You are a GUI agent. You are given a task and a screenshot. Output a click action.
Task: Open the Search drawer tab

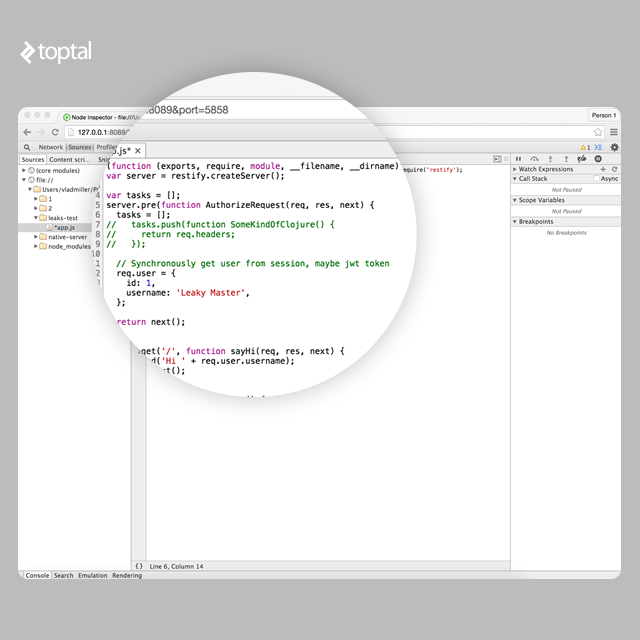[64, 576]
